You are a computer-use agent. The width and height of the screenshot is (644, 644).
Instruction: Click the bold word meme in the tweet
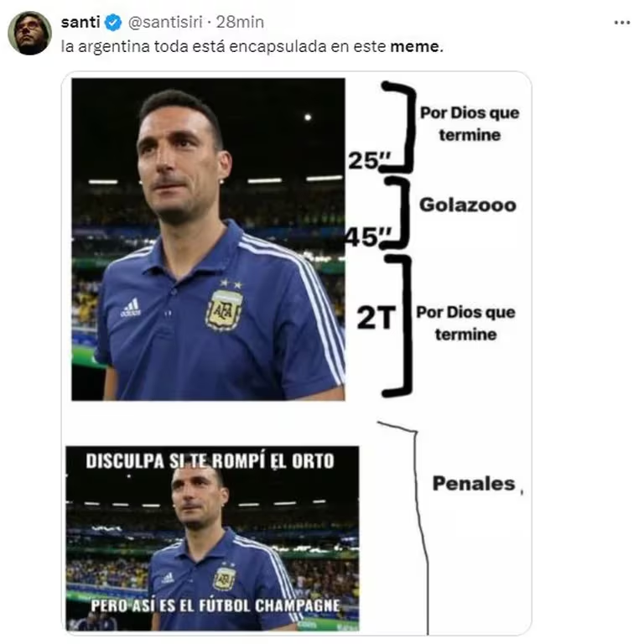(x=414, y=46)
